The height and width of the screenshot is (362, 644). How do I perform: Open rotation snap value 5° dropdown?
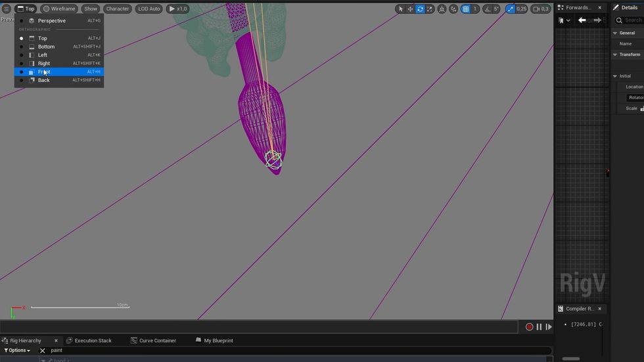496,9
